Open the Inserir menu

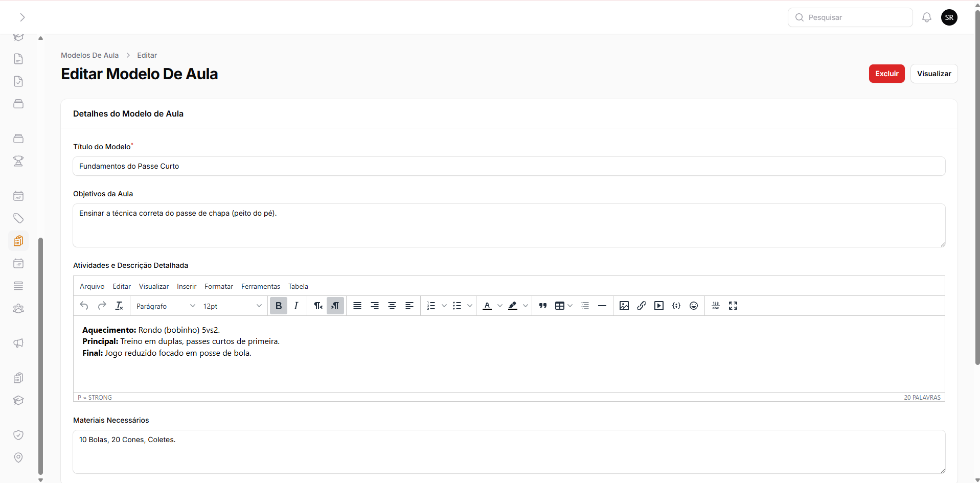coord(186,286)
